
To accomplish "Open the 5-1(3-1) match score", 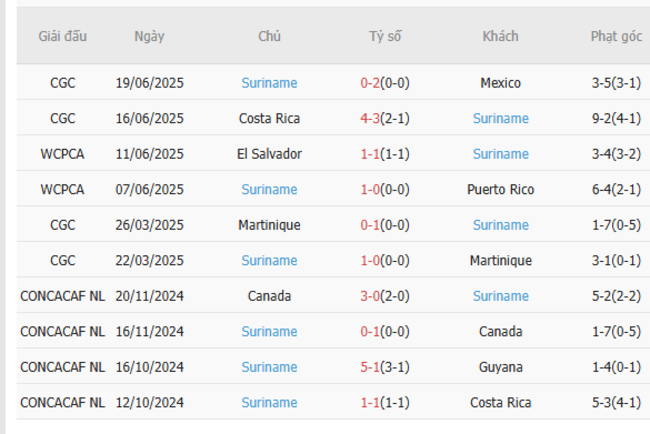I will click(x=384, y=367).
